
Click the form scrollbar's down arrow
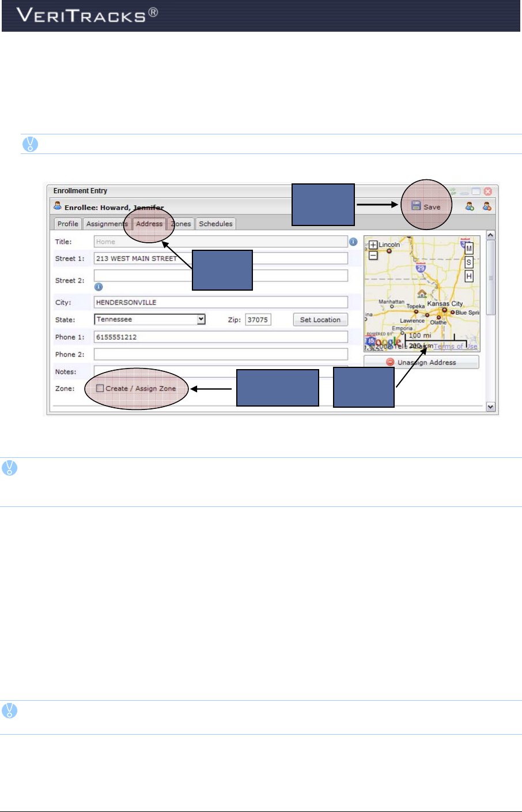pyautogui.click(x=491, y=407)
